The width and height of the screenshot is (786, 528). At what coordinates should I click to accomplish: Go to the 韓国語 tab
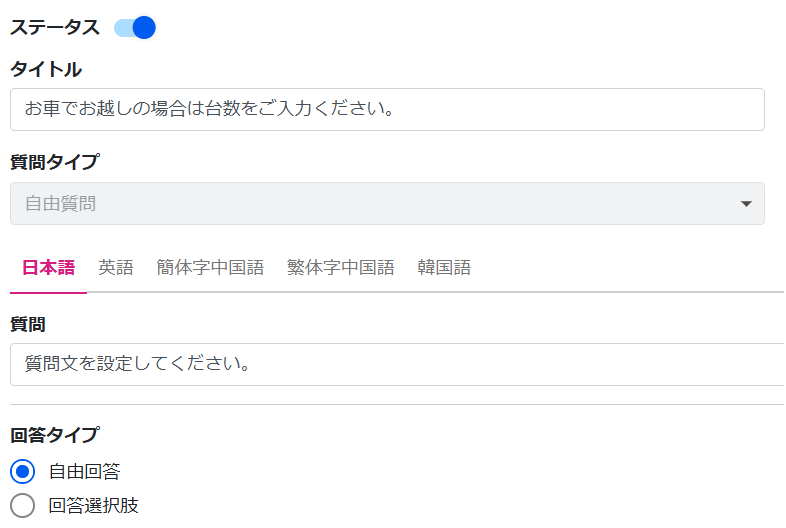click(444, 267)
